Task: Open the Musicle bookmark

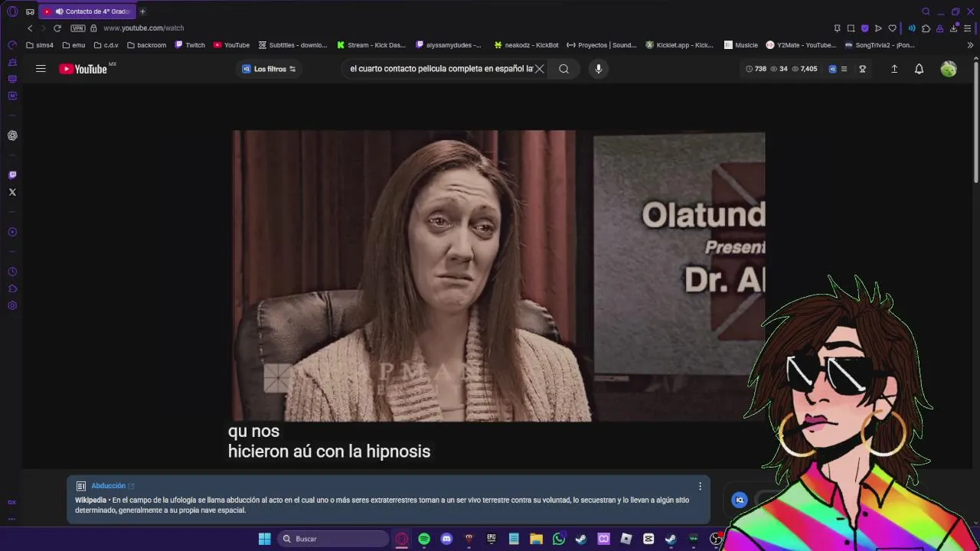Action: coord(741,45)
